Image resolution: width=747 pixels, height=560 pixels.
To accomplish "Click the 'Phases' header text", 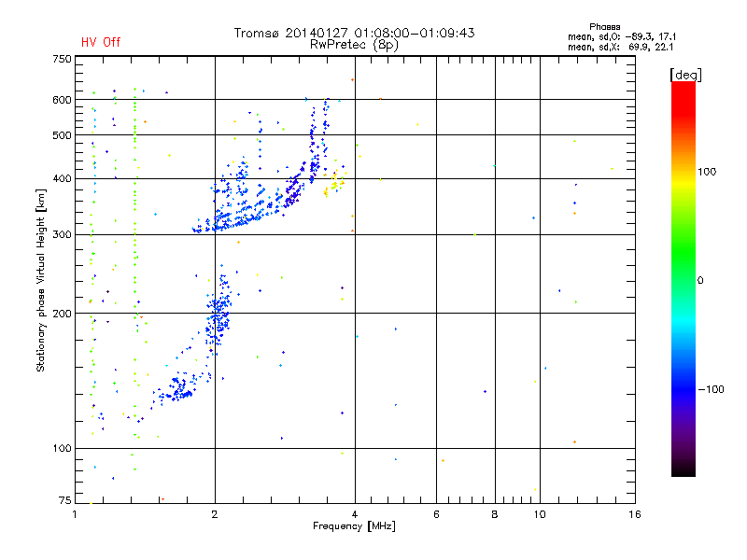I will pyautogui.click(x=604, y=27).
